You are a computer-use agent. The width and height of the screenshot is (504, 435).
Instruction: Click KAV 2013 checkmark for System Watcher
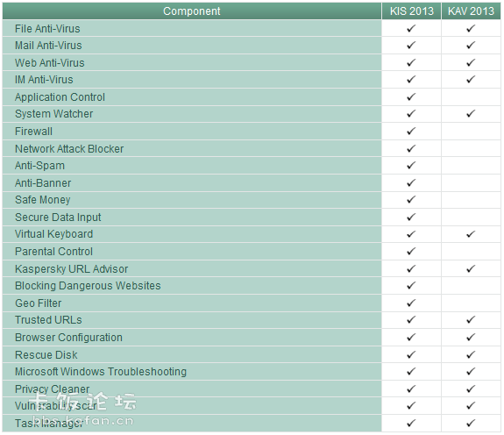471,114
